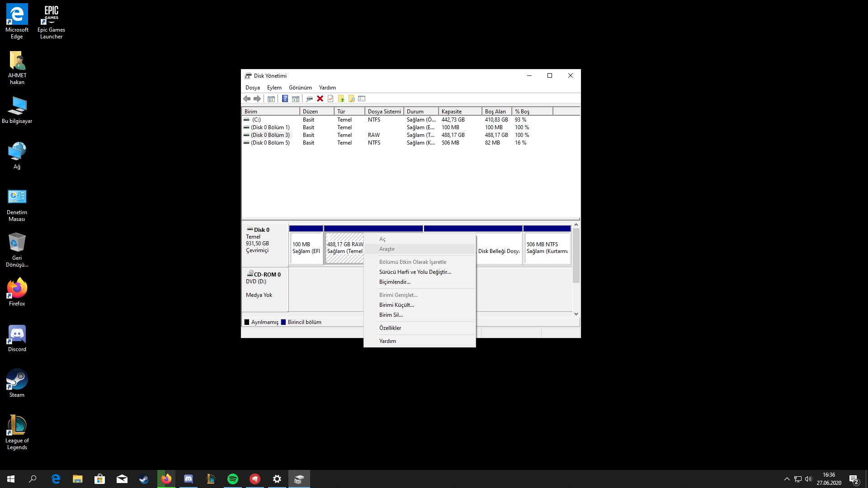This screenshot has height=488, width=868.
Task: Click the red X delete toolbar icon
Action: tap(320, 99)
